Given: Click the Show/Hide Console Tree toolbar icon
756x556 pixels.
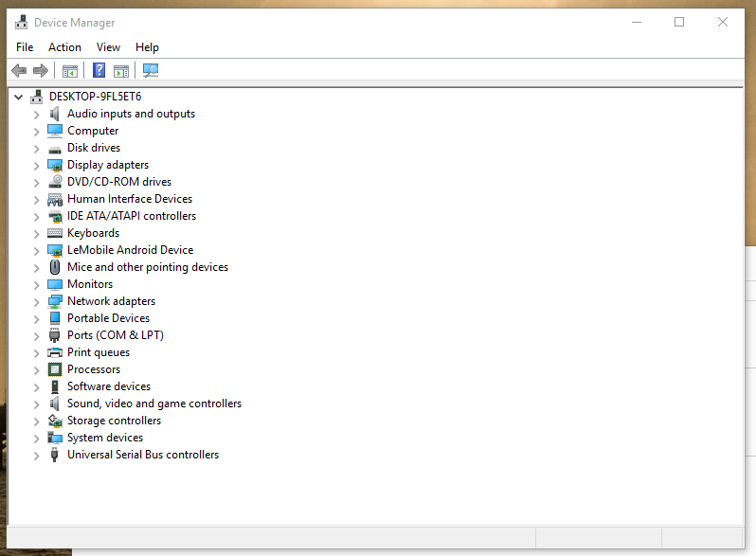Looking at the screenshot, I should click(x=70, y=71).
